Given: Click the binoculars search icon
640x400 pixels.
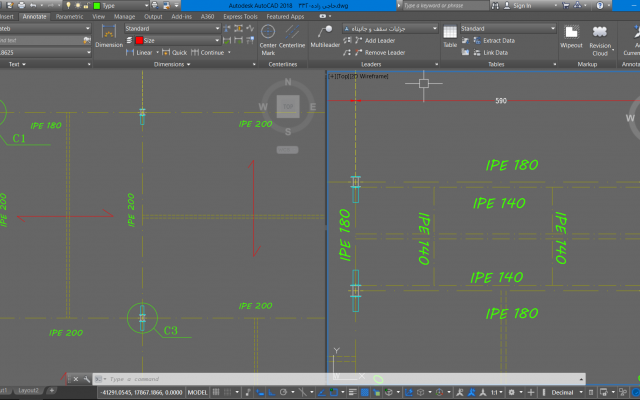Looking at the screenshot, I should point(495,5).
